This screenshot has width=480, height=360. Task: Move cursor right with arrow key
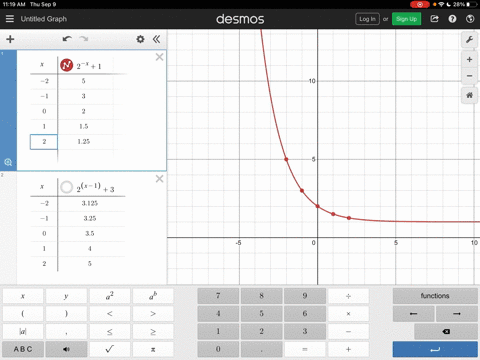click(x=457, y=314)
